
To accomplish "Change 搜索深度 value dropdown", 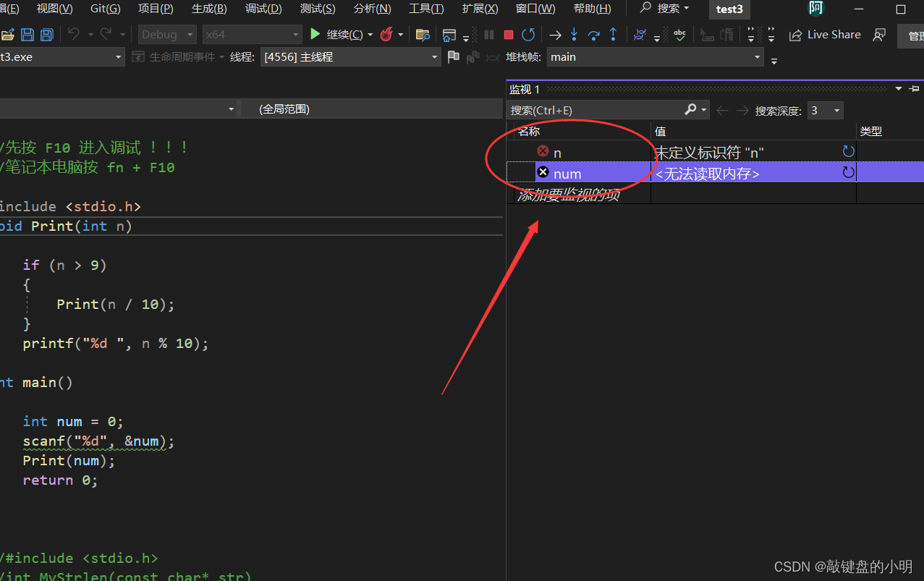I will click(825, 110).
